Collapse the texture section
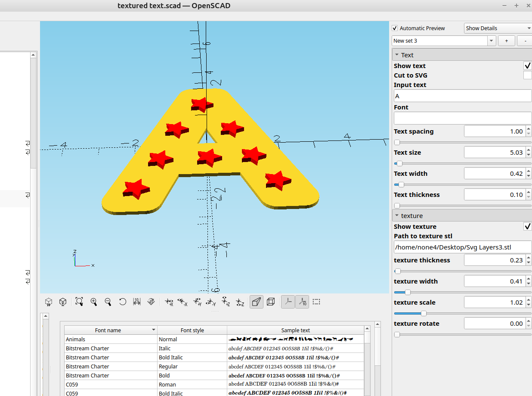Screen dimensions: 532x396 pos(397,215)
